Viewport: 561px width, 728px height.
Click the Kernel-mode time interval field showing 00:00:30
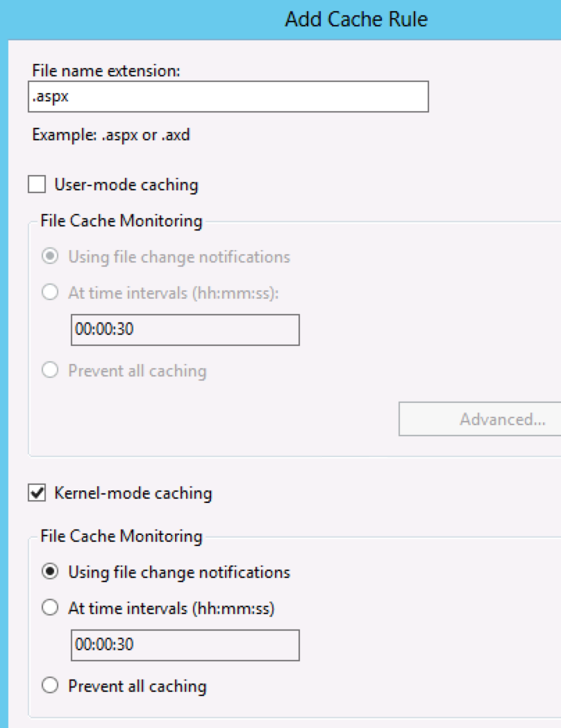[184, 645]
